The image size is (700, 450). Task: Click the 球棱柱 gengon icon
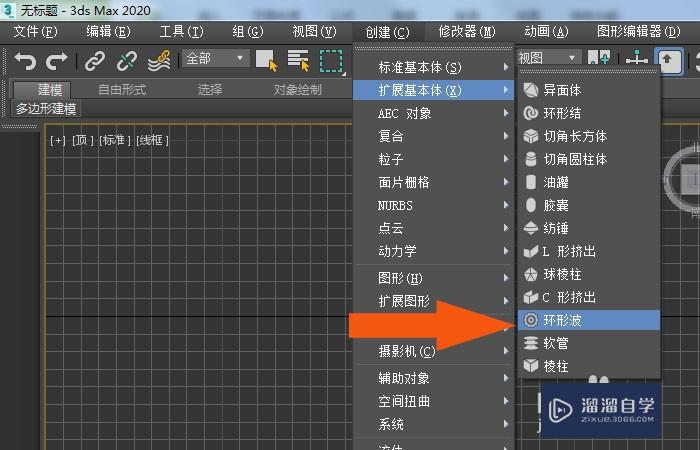531,274
